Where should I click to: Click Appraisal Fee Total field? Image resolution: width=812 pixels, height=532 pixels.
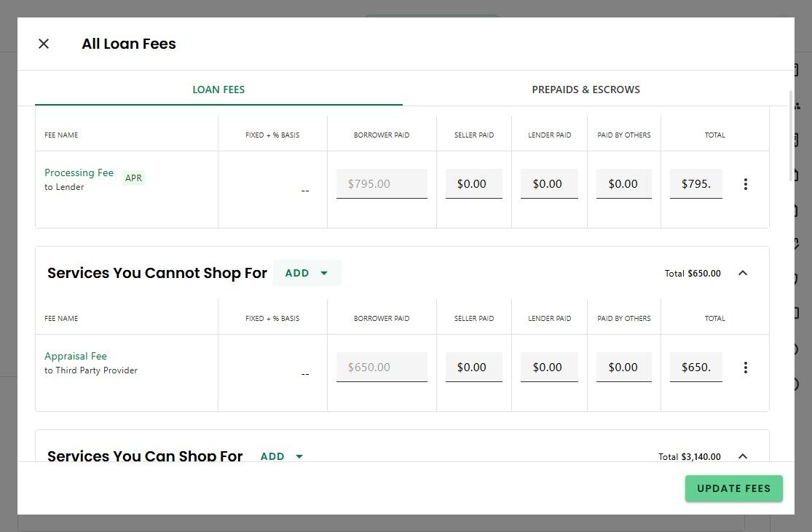tap(696, 368)
